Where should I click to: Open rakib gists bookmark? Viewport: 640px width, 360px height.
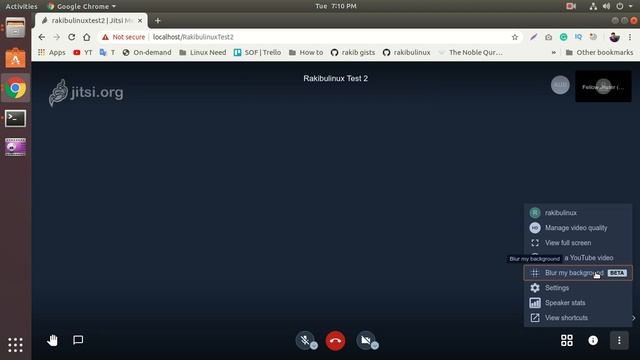(x=353, y=52)
